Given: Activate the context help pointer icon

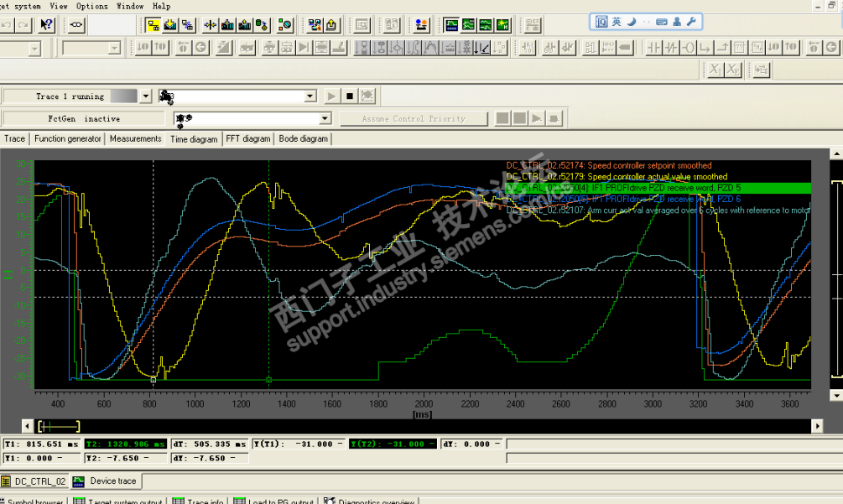Looking at the screenshot, I should [x=47, y=24].
